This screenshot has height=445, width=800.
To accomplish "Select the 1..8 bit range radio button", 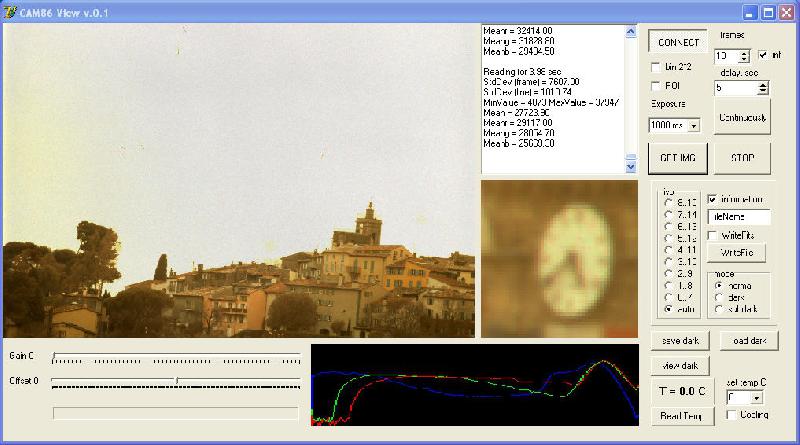I will 668,286.
